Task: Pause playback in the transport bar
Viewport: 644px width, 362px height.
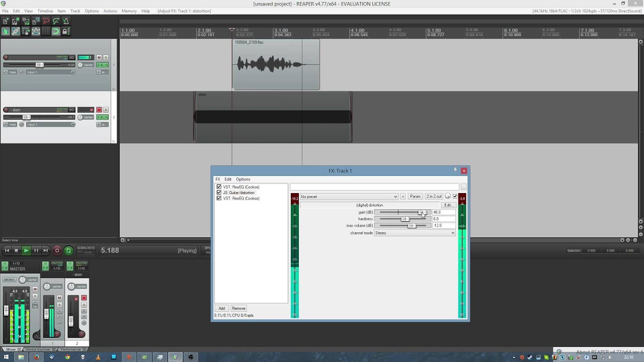Action: point(36,250)
